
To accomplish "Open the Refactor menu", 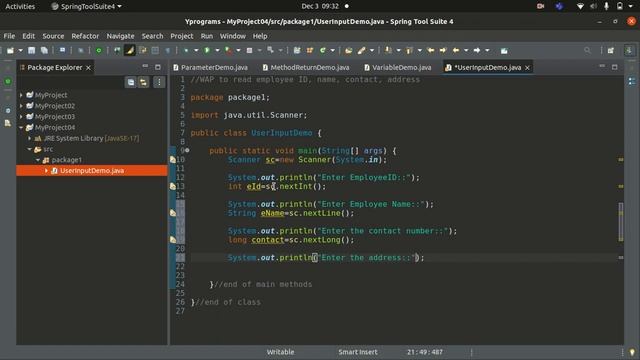I will 85,36.
